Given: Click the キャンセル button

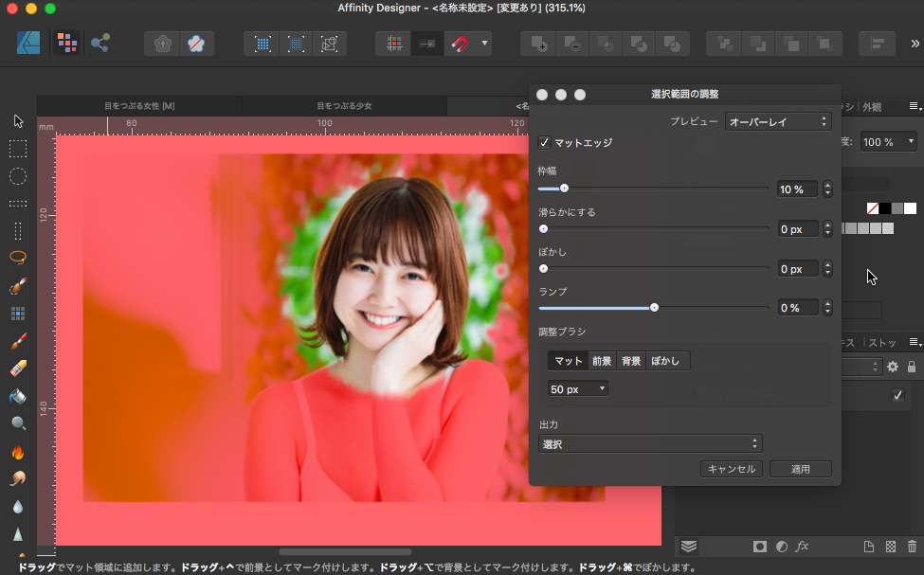Looking at the screenshot, I should pyautogui.click(x=731, y=469).
